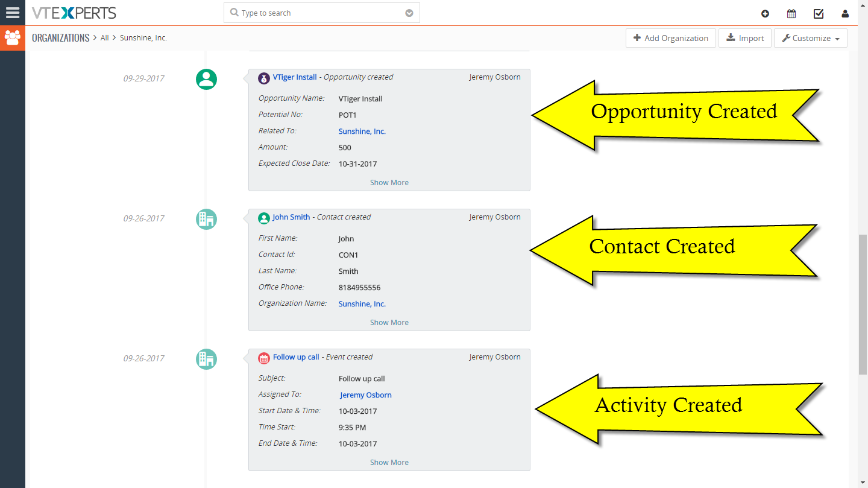Click the Subject value Follow up call
This screenshot has height=488, width=868.
[362, 379]
